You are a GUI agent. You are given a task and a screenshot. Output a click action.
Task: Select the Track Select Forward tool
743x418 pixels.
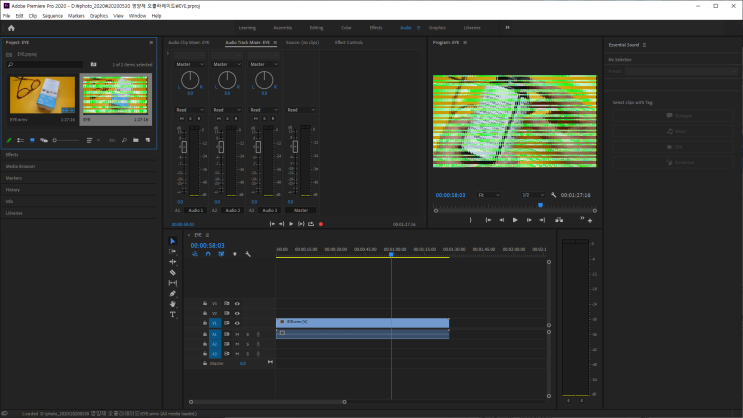click(172, 252)
